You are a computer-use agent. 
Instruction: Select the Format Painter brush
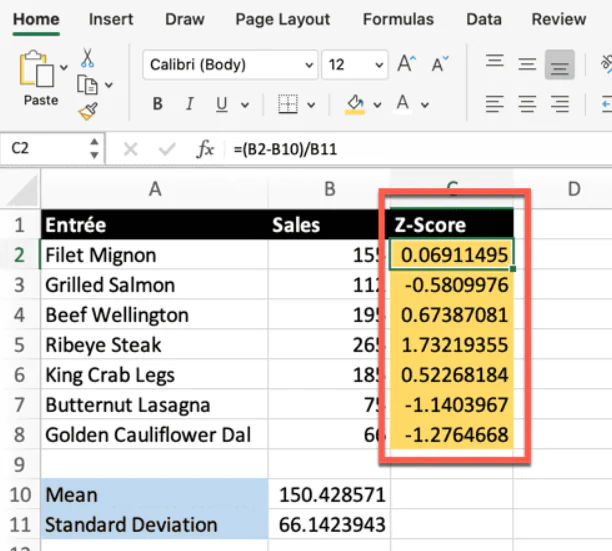88,111
